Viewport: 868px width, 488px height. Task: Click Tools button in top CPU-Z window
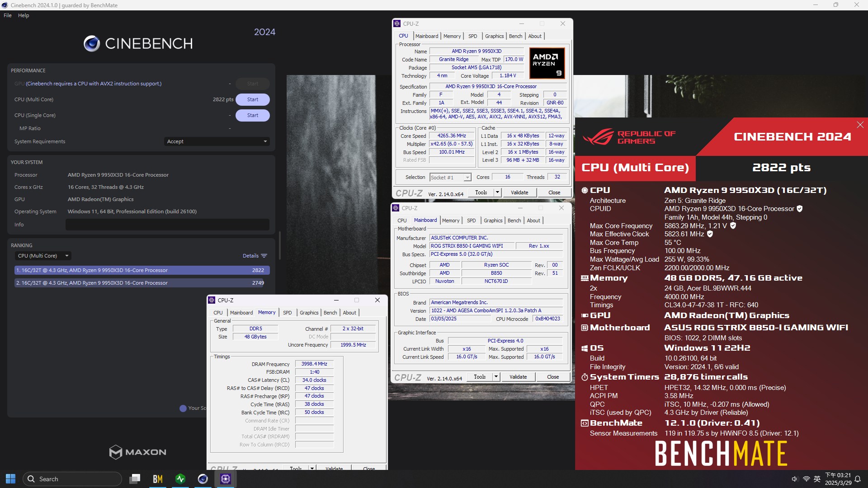481,192
